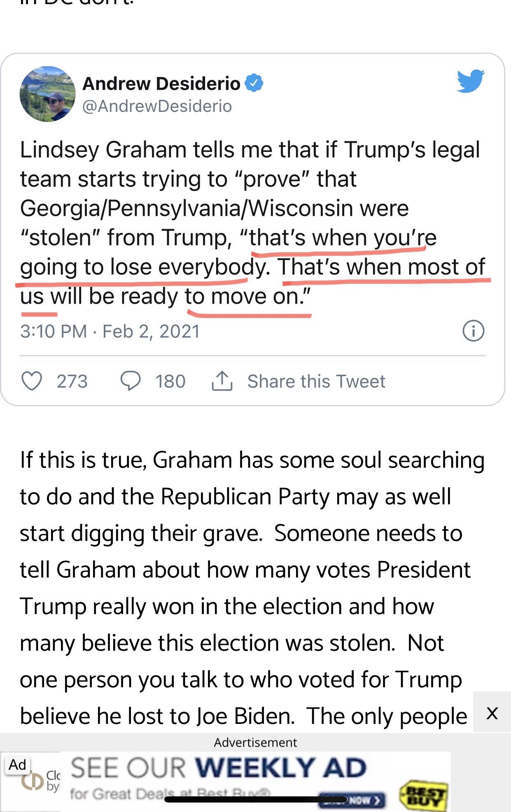
Task: Like the tweet with heart icon
Action: (x=32, y=381)
